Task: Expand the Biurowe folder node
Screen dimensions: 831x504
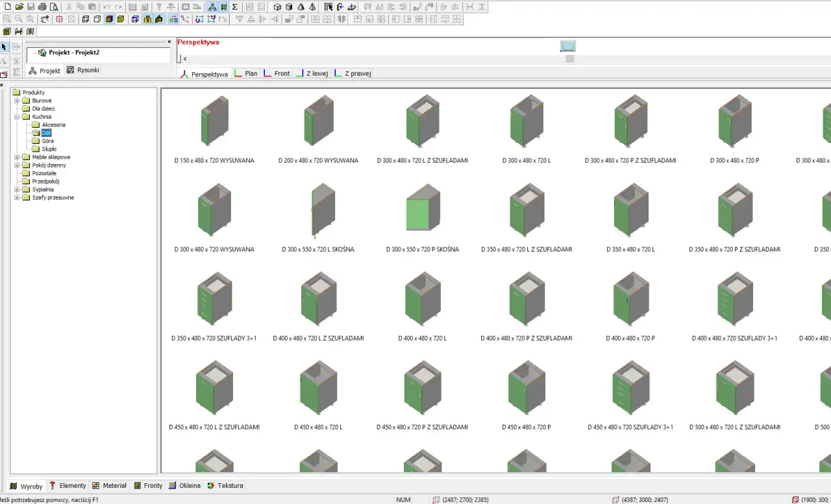Action: [17, 101]
